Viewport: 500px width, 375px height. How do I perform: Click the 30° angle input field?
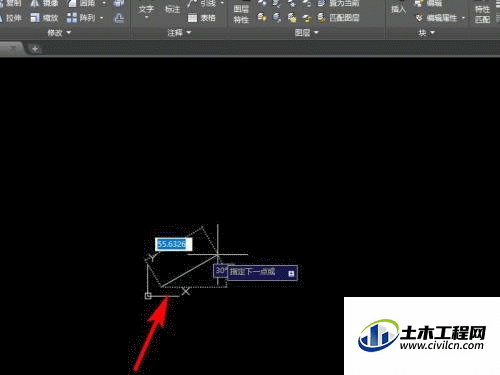pyautogui.click(x=220, y=270)
